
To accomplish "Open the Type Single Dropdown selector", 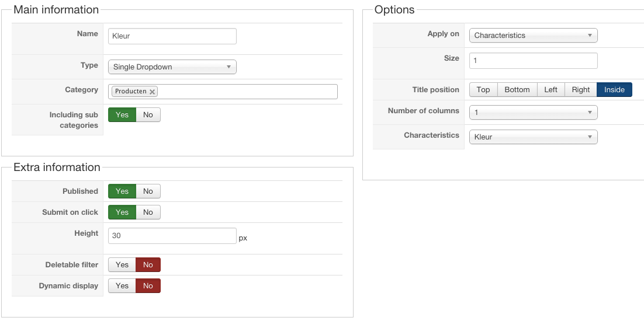I will [x=172, y=67].
